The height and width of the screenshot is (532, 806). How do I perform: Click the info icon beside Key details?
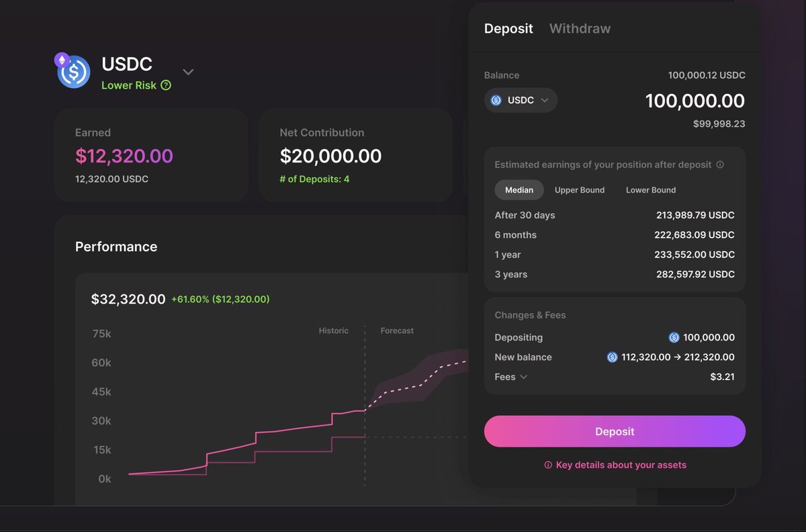click(x=548, y=465)
